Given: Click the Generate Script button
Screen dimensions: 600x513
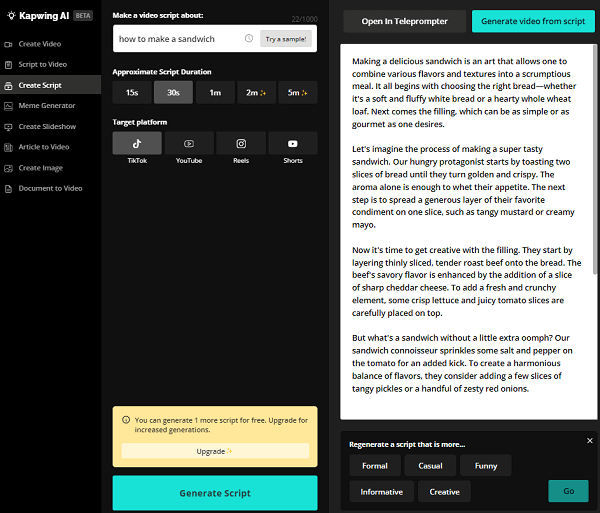Looking at the screenshot, I should tap(215, 493).
